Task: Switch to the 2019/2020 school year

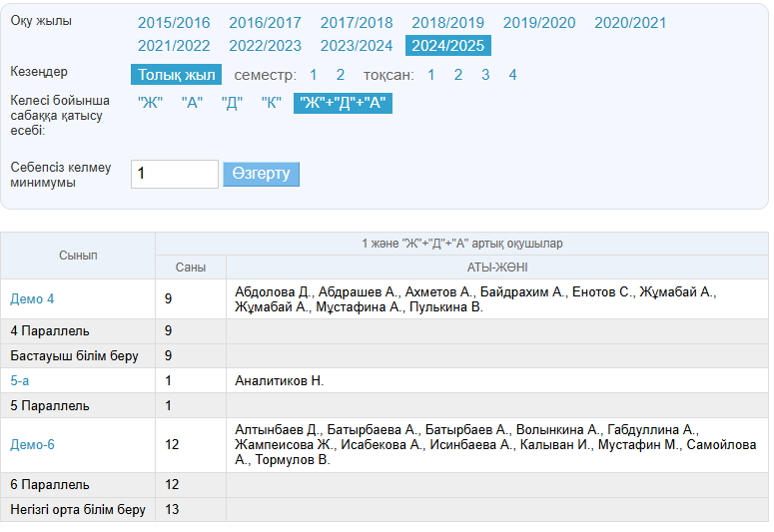Action: click(x=539, y=23)
